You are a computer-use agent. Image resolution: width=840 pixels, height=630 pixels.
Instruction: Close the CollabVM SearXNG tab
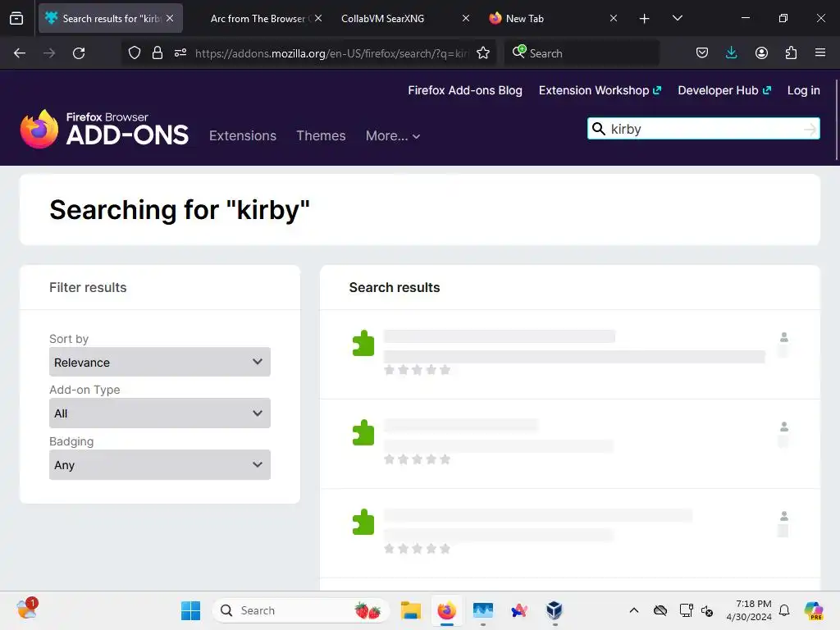(x=466, y=18)
